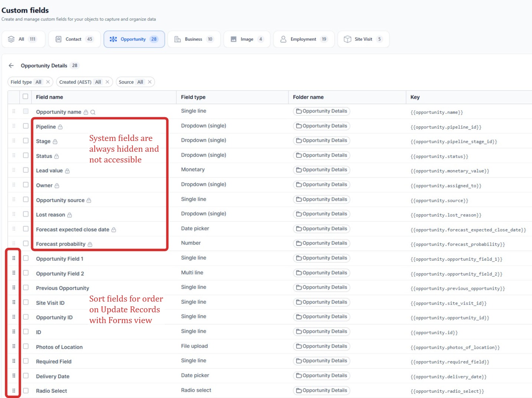Check the box for Opportunity Field 2
The image size is (532, 398).
26,273
